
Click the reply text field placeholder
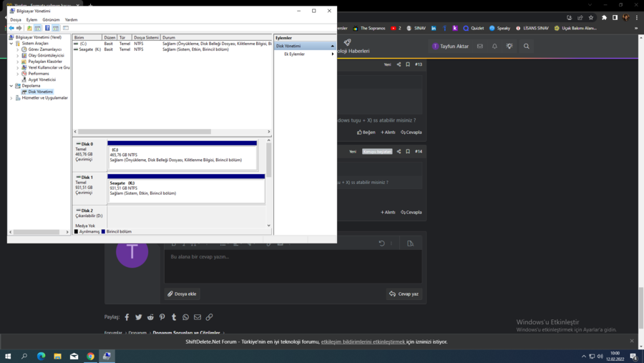tap(200, 256)
